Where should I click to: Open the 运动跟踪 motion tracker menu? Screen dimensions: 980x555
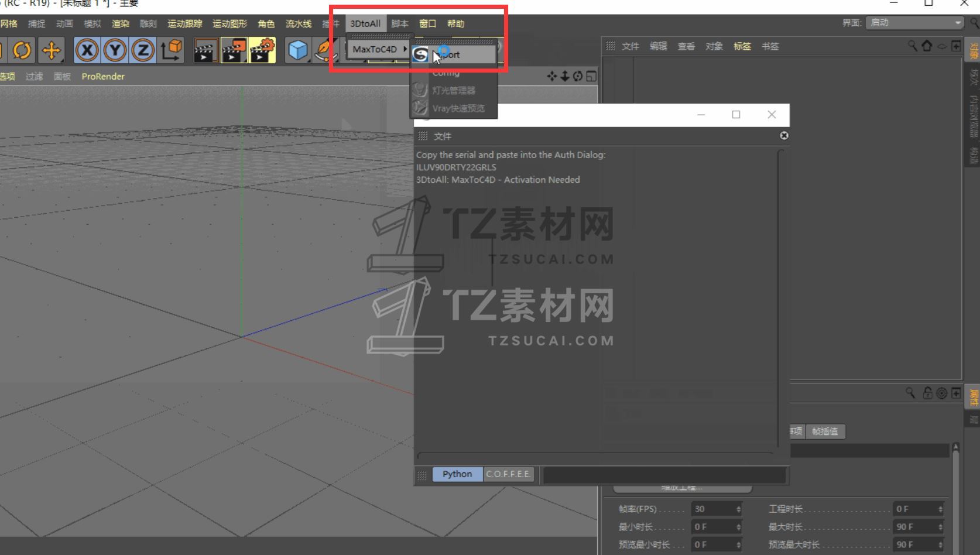185,23
